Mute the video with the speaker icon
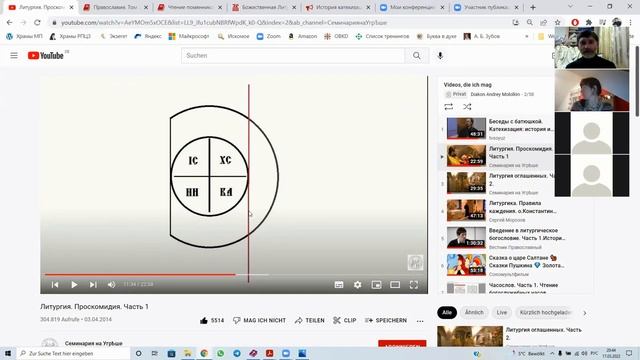The height and width of the screenshot is (360, 640). (x=111, y=284)
